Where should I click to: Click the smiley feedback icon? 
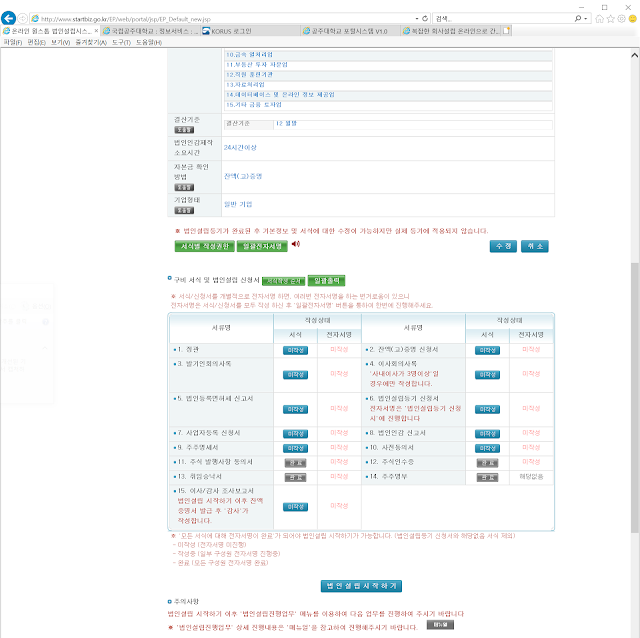coord(633,19)
